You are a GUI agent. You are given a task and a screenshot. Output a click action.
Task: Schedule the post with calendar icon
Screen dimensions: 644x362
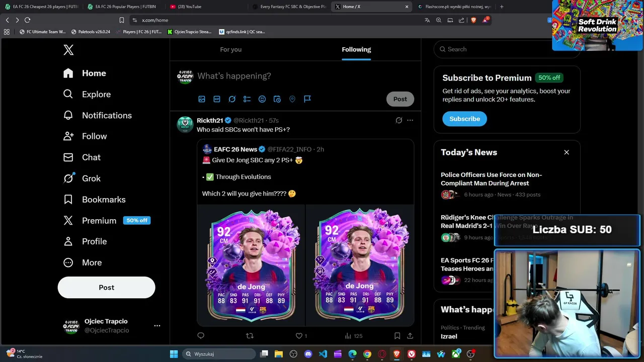tap(277, 99)
